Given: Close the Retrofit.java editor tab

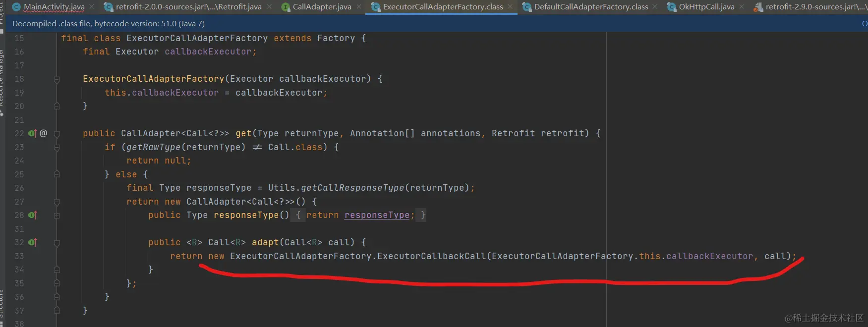Looking at the screenshot, I should (269, 7).
